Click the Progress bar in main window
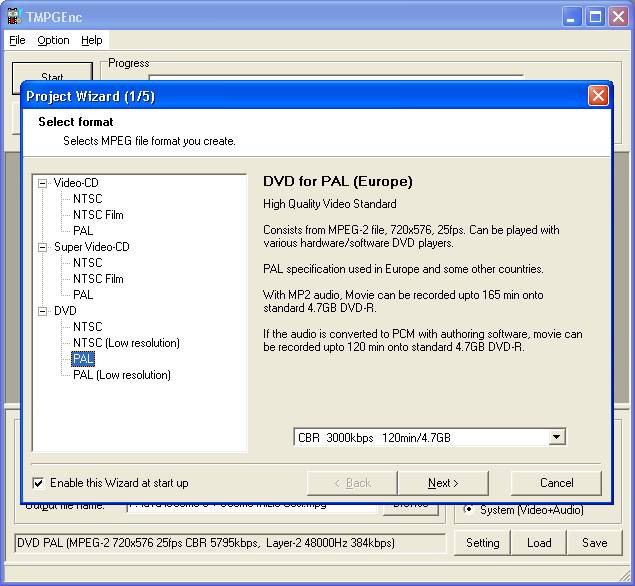 click(336, 77)
